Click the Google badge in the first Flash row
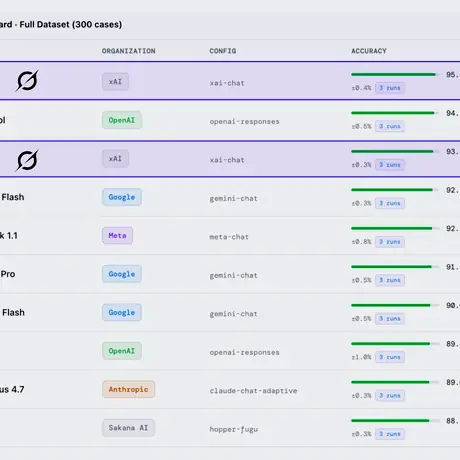 click(x=122, y=197)
